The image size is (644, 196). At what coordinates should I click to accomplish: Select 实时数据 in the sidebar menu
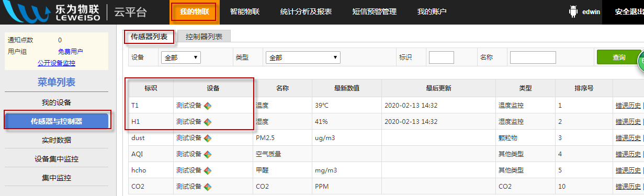click(x=57, y=140)
